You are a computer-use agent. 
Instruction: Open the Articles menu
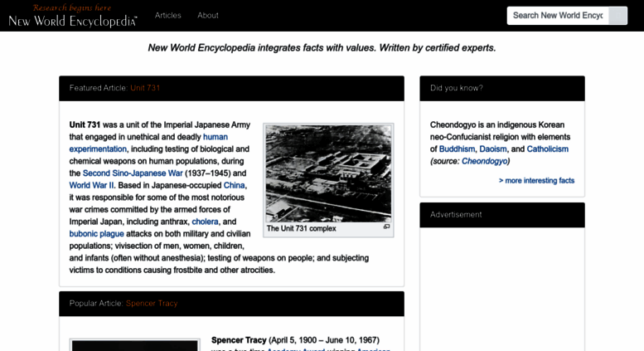pos(168,16)
